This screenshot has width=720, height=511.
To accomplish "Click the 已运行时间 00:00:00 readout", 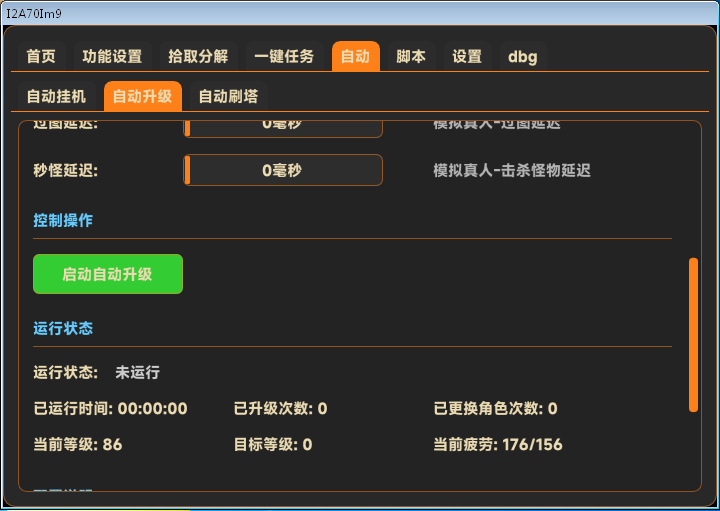I will click(110, 409).
